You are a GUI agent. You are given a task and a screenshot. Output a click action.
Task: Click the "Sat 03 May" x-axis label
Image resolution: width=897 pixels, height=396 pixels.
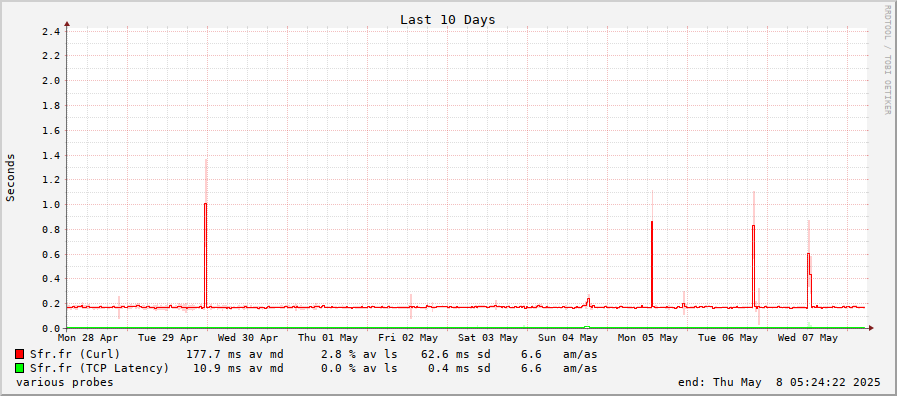[488, 338]
